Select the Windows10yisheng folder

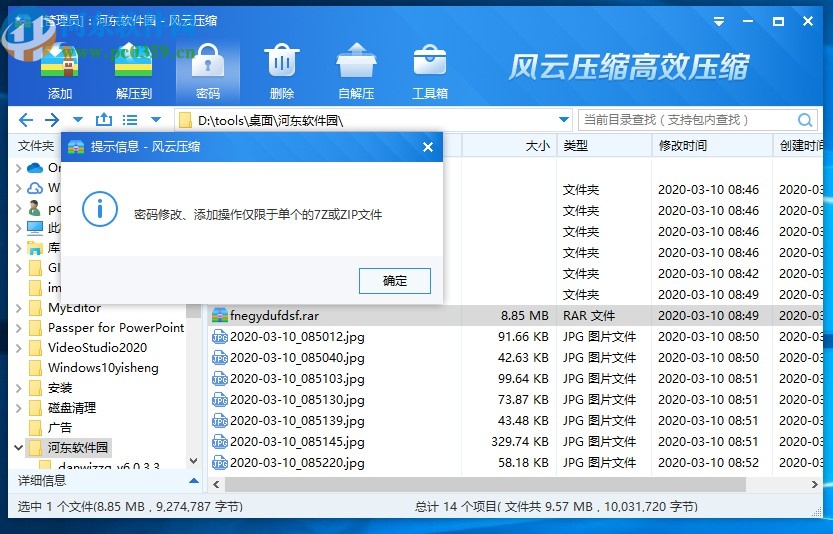103,368
